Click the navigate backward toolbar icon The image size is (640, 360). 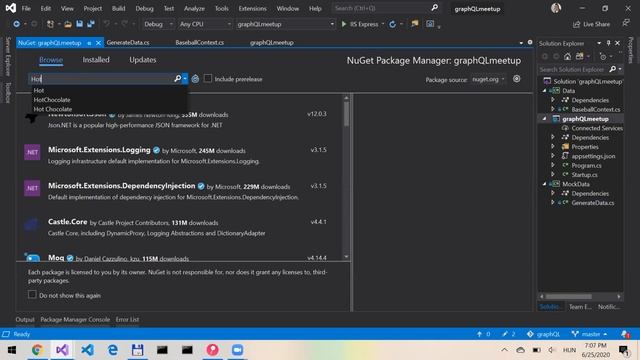pyautogui.click(x=16, y=24)
